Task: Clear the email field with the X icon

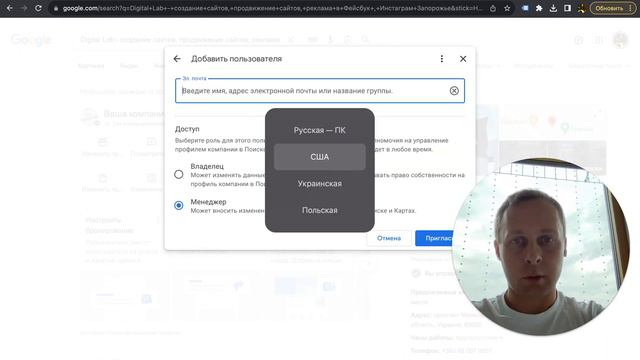Action: [454, 91]
